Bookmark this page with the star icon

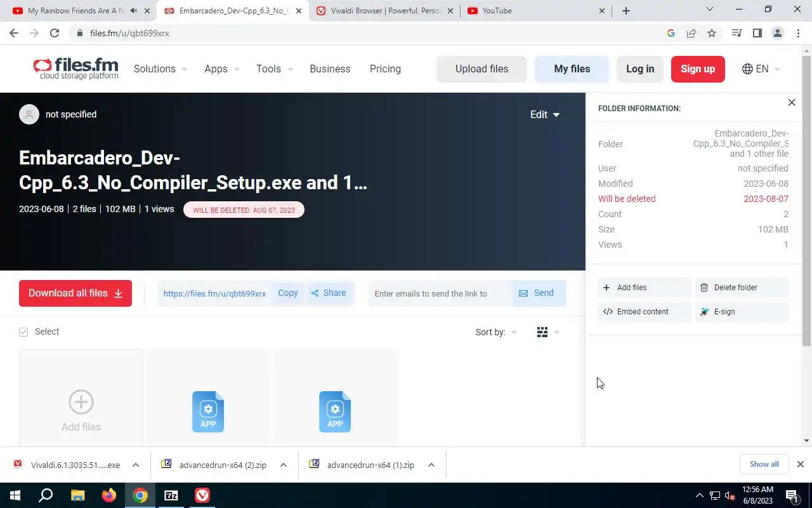click(x=712, y=33)
